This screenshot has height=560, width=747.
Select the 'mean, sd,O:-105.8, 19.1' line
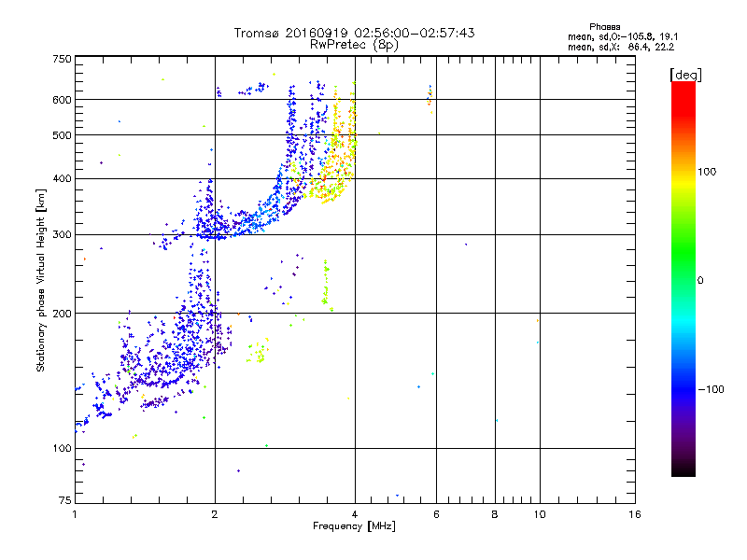pos(623,36)
